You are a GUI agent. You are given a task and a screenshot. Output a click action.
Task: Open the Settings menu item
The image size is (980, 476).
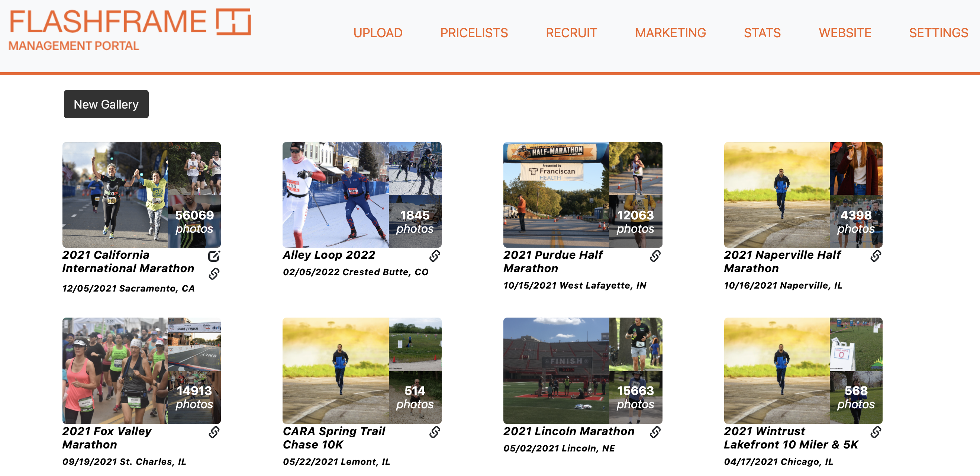(938, 33)
